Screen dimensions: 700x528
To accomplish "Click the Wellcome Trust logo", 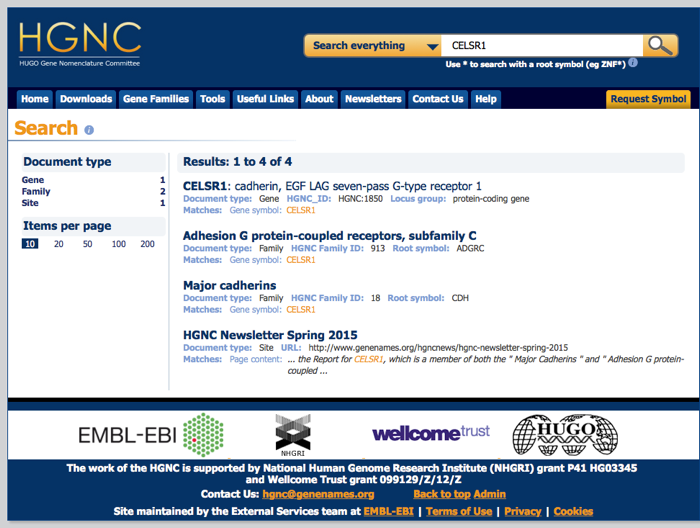I will (431, 433).
